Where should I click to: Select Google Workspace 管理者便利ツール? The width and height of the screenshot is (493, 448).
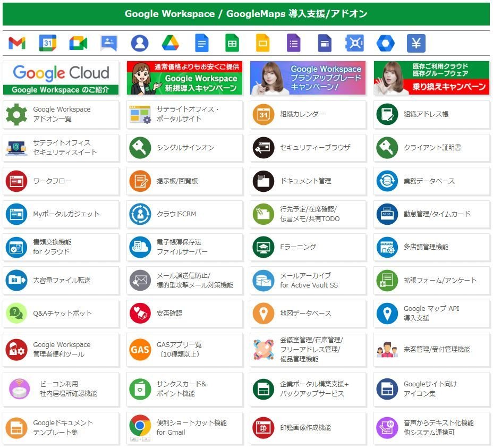(61, 350)
